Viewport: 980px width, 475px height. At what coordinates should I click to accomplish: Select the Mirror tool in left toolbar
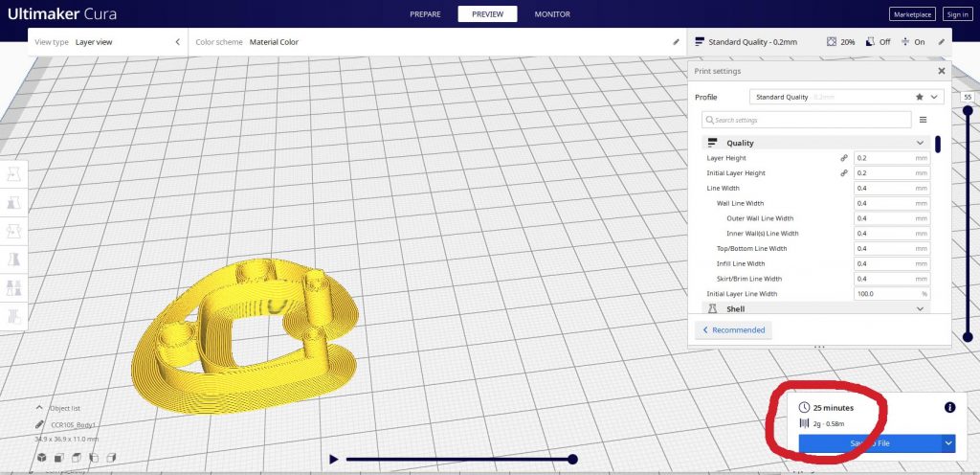(14, 260)
